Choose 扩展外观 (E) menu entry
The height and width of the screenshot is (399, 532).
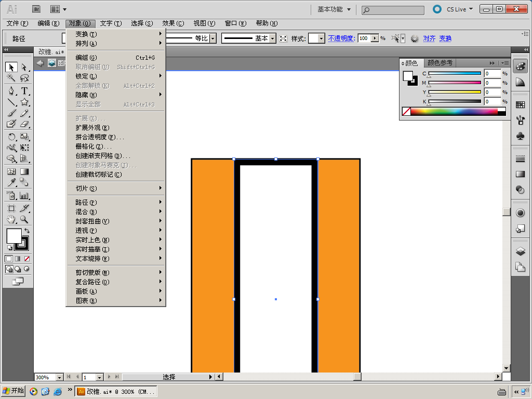[116, 128]
